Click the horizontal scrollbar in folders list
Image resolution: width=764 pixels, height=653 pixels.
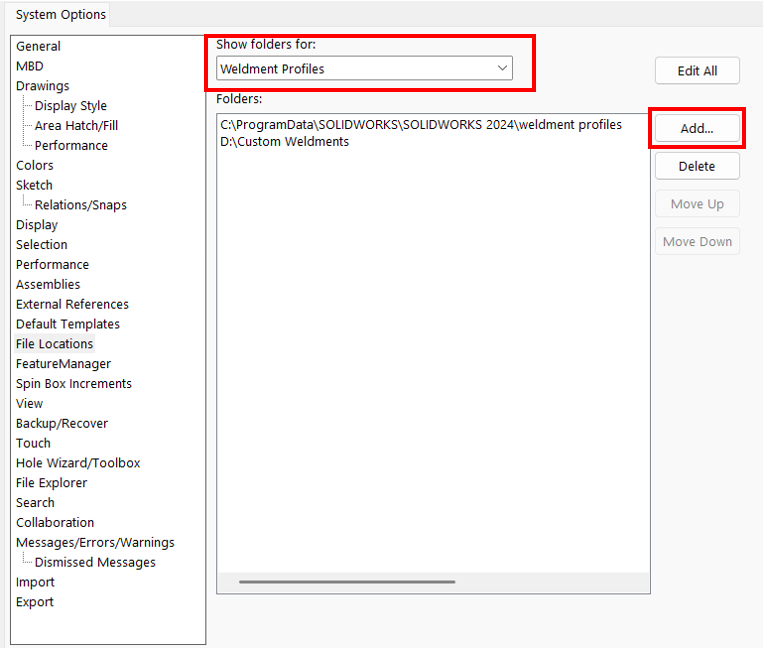click(x=347, y=581)
